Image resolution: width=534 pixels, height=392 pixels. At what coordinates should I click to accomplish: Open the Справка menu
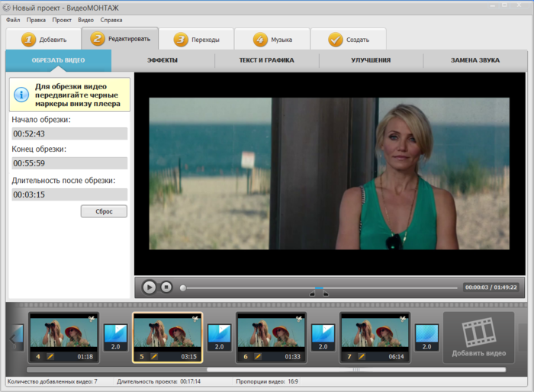pos(111,19)
